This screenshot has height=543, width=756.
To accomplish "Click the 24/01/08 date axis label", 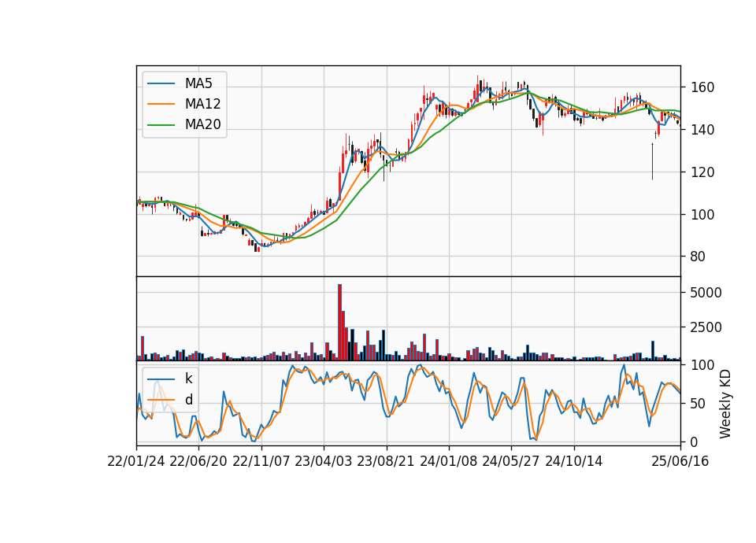I will coord(448,462).
